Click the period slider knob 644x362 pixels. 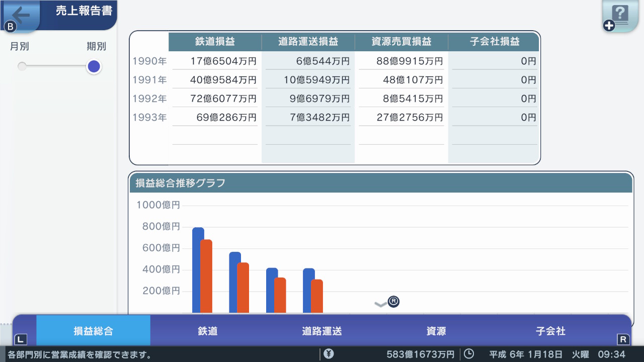(94, 66)
